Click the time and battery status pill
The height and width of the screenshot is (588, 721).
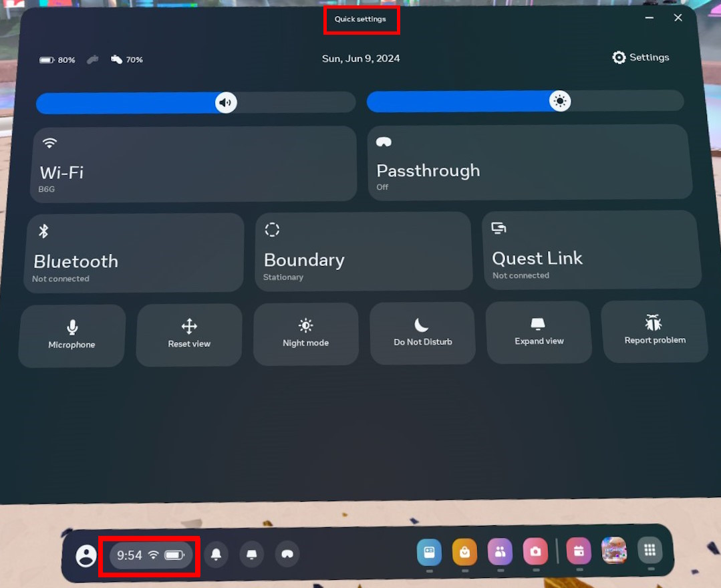[x=150, y=555]
